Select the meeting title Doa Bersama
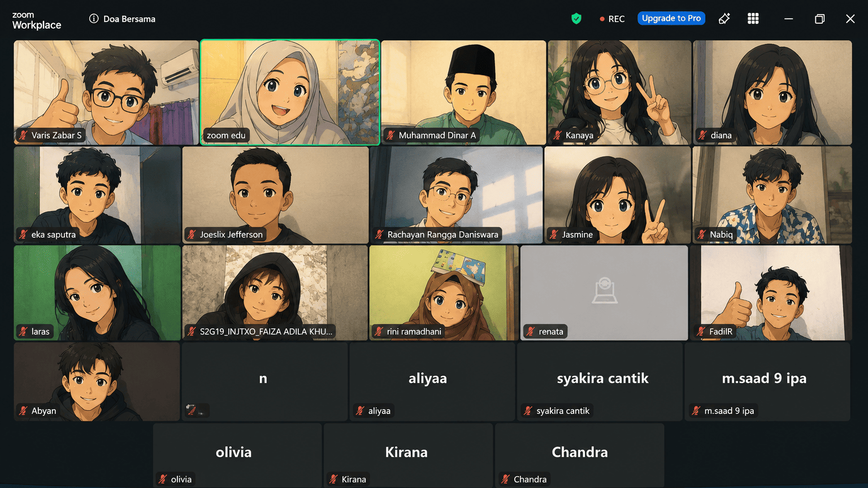The image size is (868, 488). [129, 19]
